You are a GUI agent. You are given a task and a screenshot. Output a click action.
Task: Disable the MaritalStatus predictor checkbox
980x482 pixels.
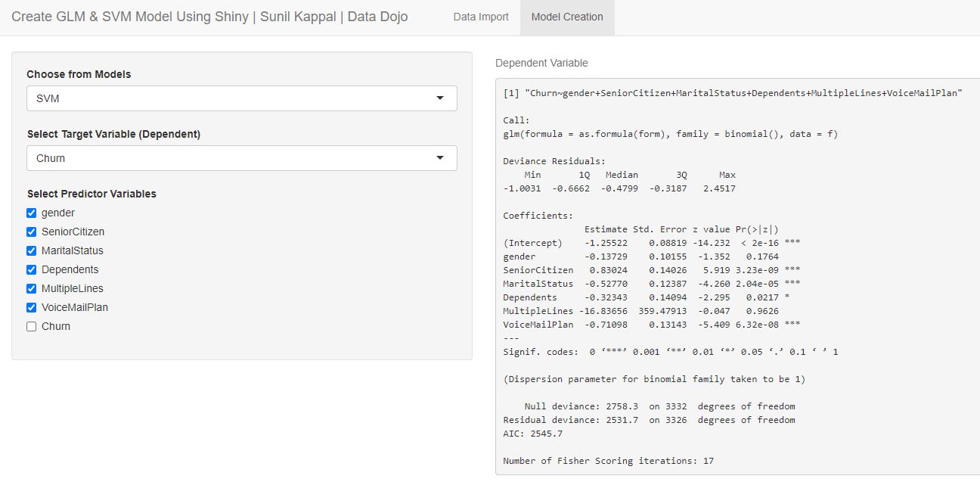pos(32,251)
